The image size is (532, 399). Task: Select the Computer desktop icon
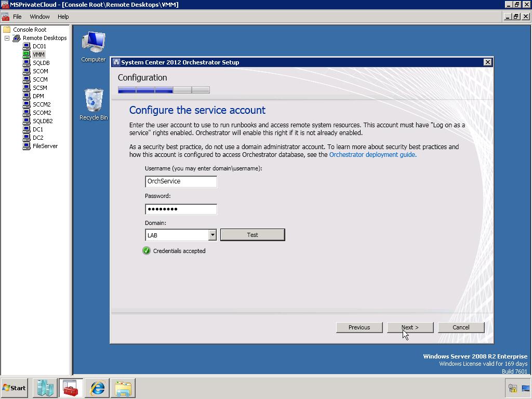coord(94,47)
